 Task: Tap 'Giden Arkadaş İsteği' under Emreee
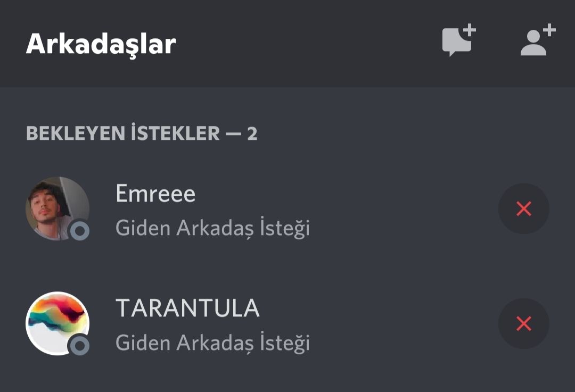click(212, 228)
